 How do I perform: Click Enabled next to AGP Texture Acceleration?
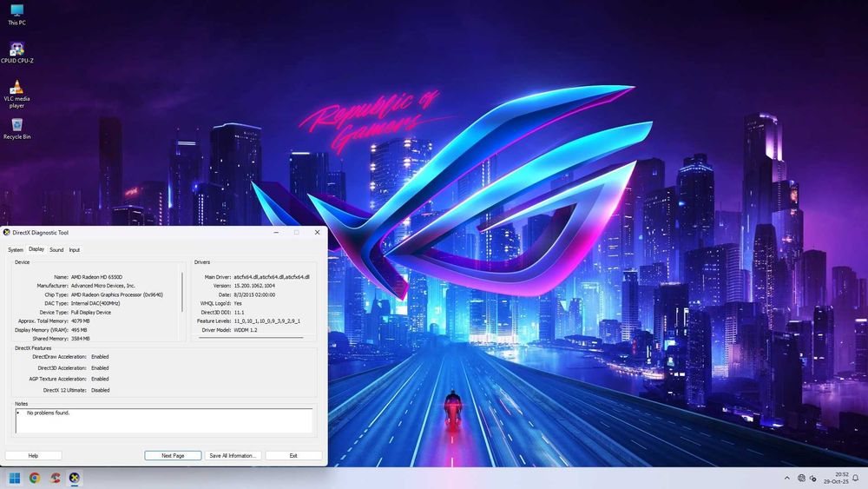coord(100,379)
